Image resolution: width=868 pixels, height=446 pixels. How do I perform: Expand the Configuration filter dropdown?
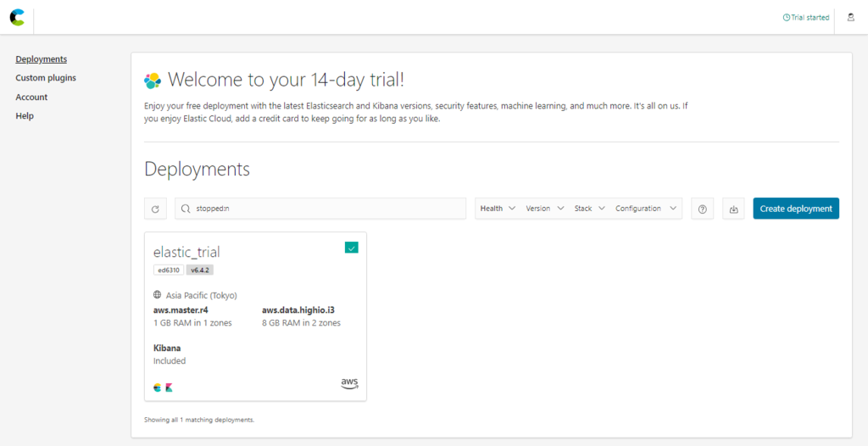pyautogui.click(x=646, y=209)
